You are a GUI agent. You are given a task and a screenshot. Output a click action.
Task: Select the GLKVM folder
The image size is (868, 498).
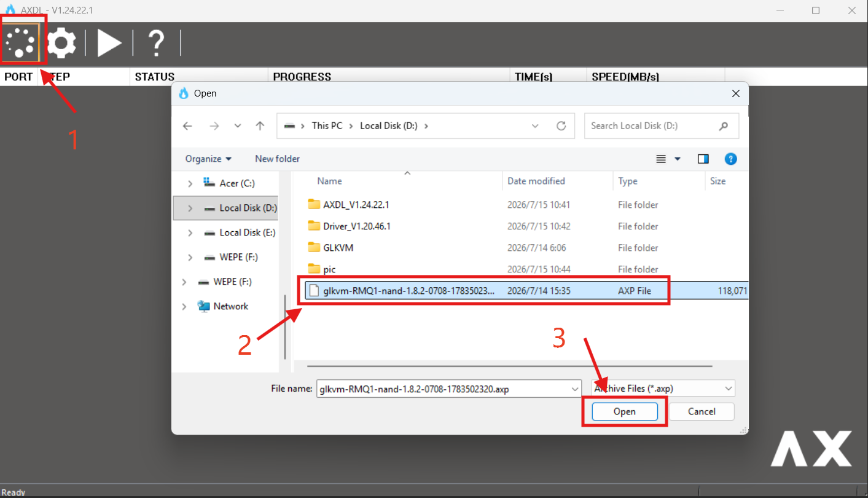click(338, 248)
